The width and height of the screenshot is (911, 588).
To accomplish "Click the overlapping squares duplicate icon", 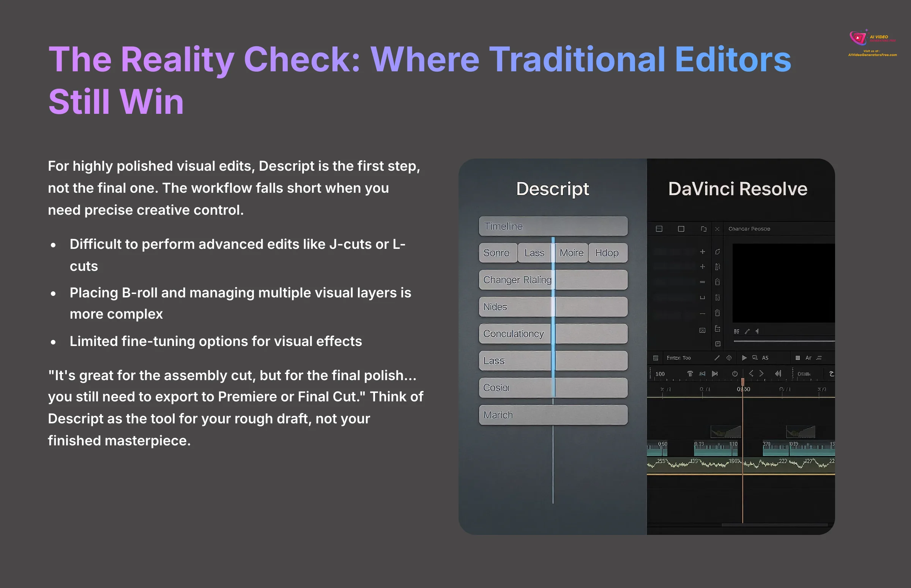I will pyautogui.click(x=703, y=229).
